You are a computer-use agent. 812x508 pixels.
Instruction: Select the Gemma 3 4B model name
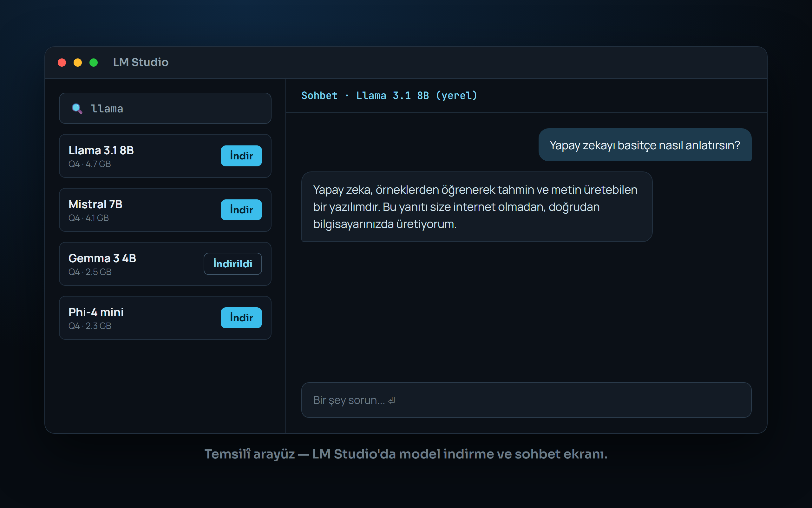coord(102,258)
